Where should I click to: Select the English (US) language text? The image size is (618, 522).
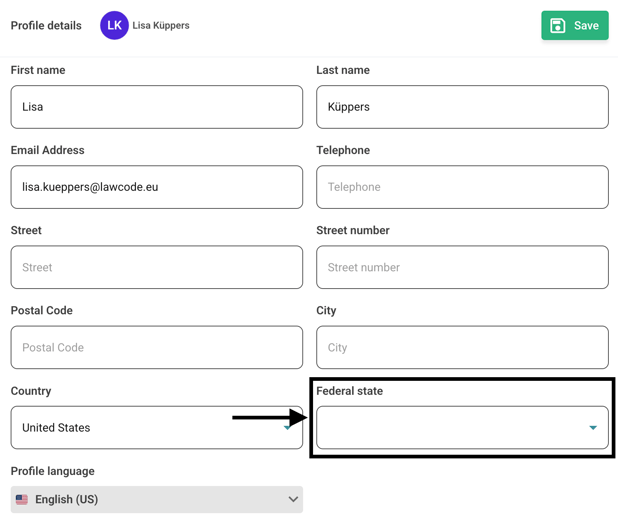click(x=66, y=499)
